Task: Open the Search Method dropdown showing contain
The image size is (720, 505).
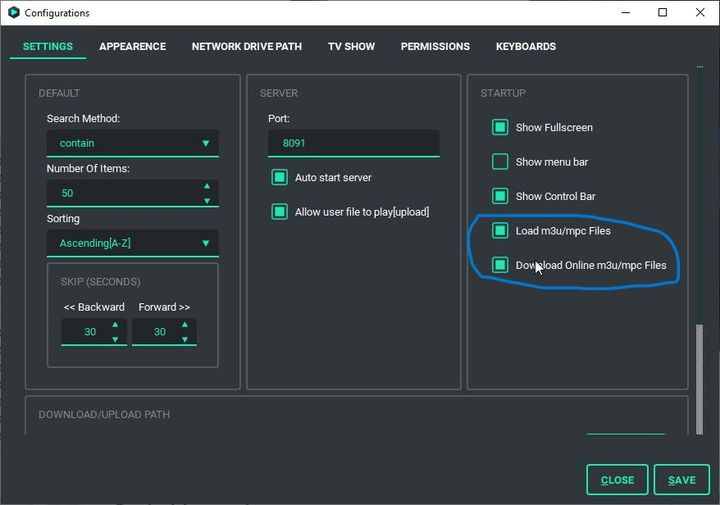Action: [x=133, y=143]
